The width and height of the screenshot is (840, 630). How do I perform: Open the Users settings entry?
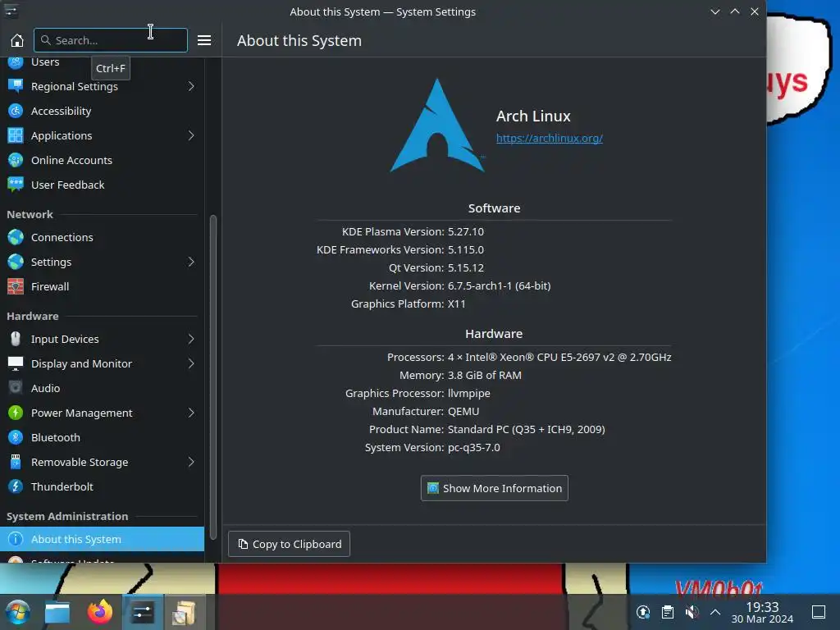click(102, 62)
